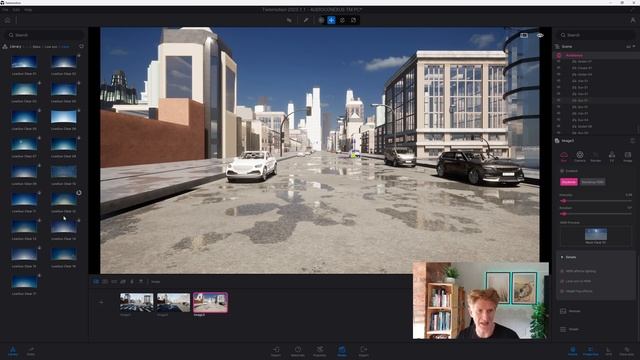Select the LowSun Clear 01 sky thumbnail

point(24,62)
